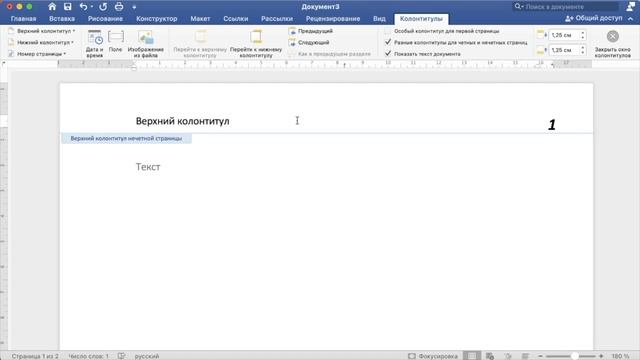Image resolution: width=640 pixels, height=360 pixels.
Task: Click the zoom in plus button
Action: pos(601,356)
